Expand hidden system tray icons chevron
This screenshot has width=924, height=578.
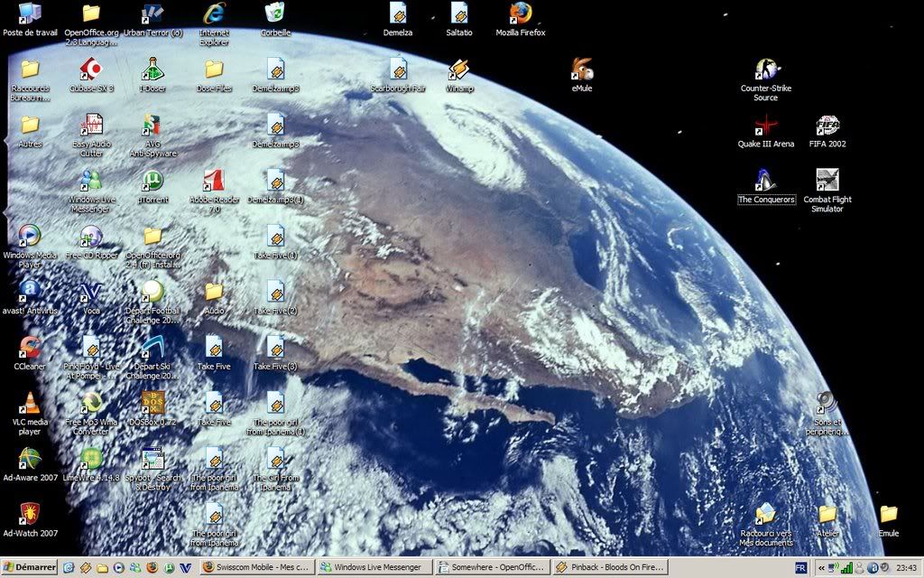[x=821, y=567]
